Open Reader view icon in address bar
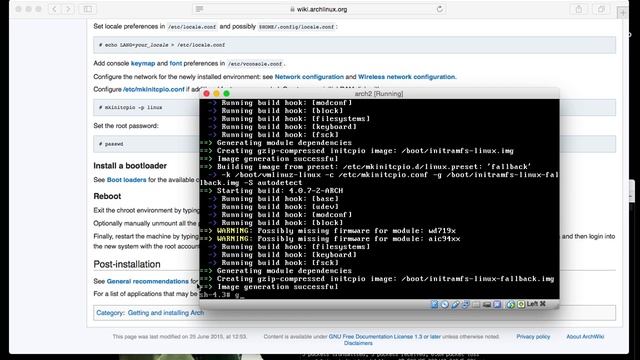The width and height of the screenshot is (640, 360). pyautogui.click(x=199, y=9)
